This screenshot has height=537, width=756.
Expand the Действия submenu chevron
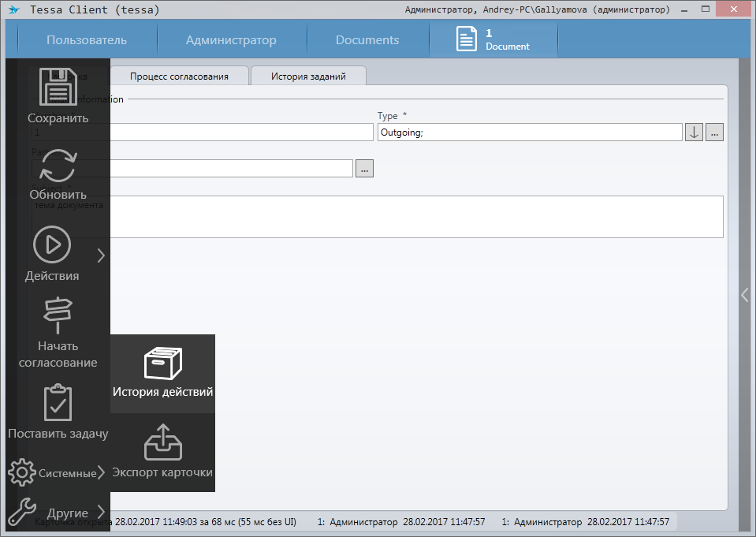point(101,255)
